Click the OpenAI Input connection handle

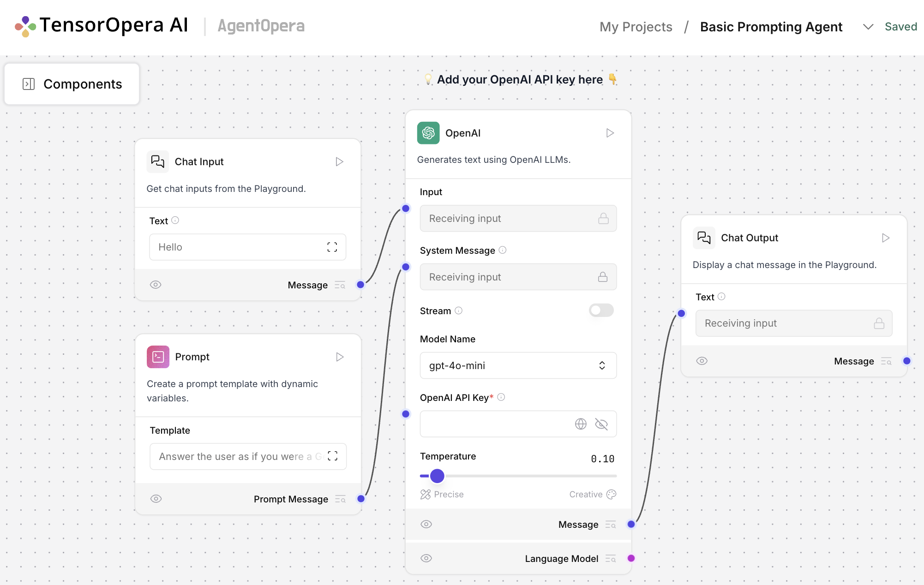point(406,209)
